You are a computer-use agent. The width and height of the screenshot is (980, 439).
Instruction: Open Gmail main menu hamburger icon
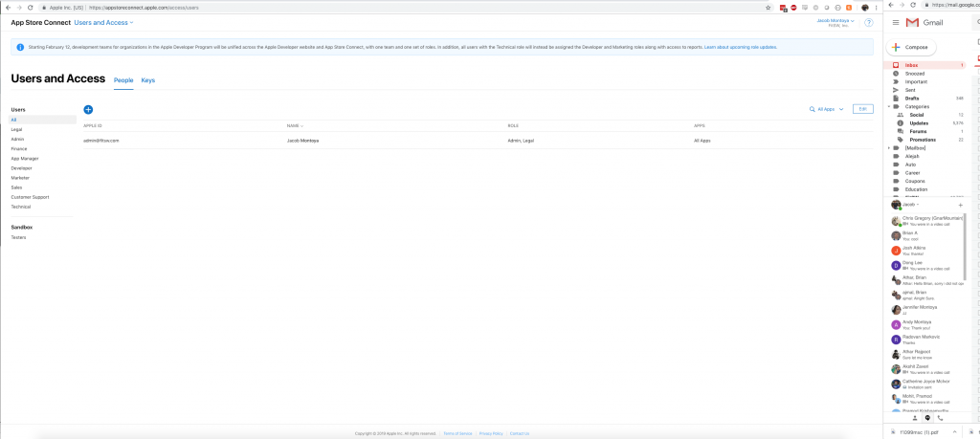click(896, 23)
